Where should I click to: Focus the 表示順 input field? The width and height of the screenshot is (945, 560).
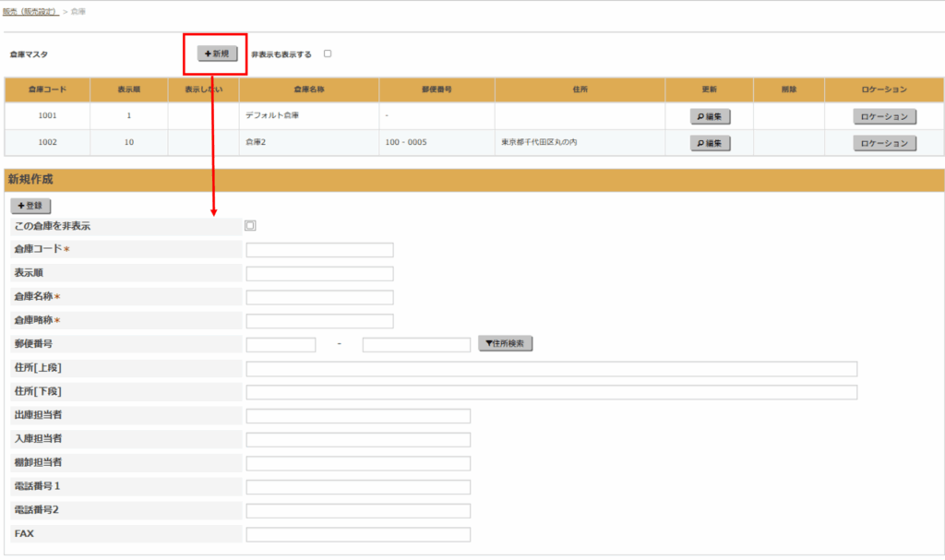click(319, 274)
